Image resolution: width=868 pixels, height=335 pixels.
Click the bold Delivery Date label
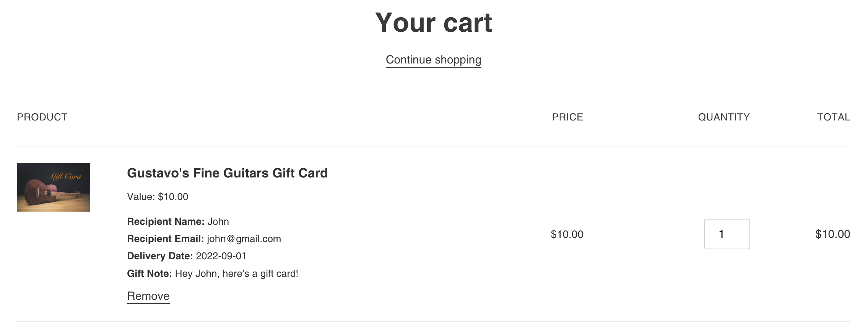tap(160, 256)
